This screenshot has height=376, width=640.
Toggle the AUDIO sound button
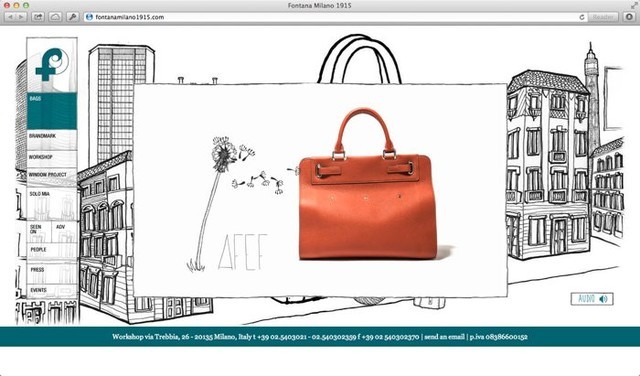(x=592, y=299)
